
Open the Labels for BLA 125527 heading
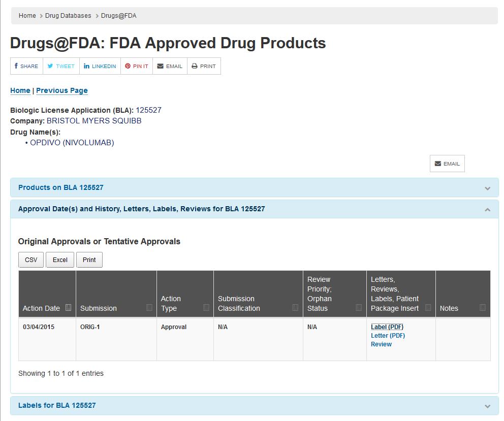(x=57, y=405)
